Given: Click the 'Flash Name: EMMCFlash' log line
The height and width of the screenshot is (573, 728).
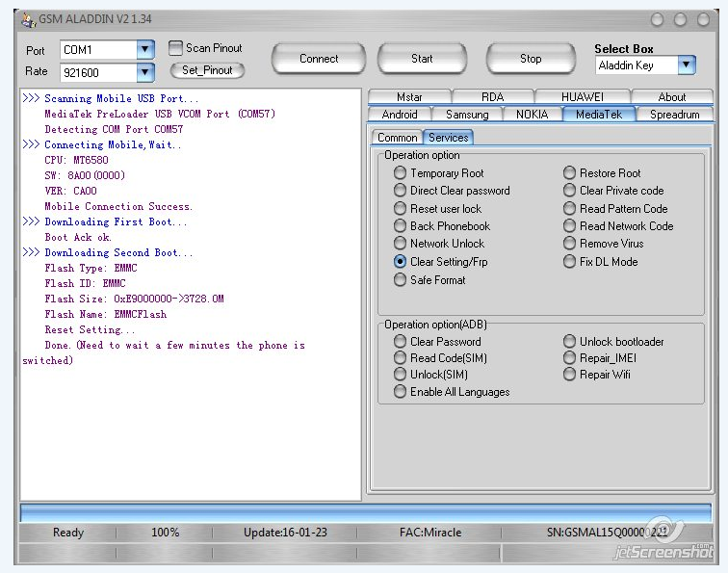Looking at the screenshot, I should [105, 314].
